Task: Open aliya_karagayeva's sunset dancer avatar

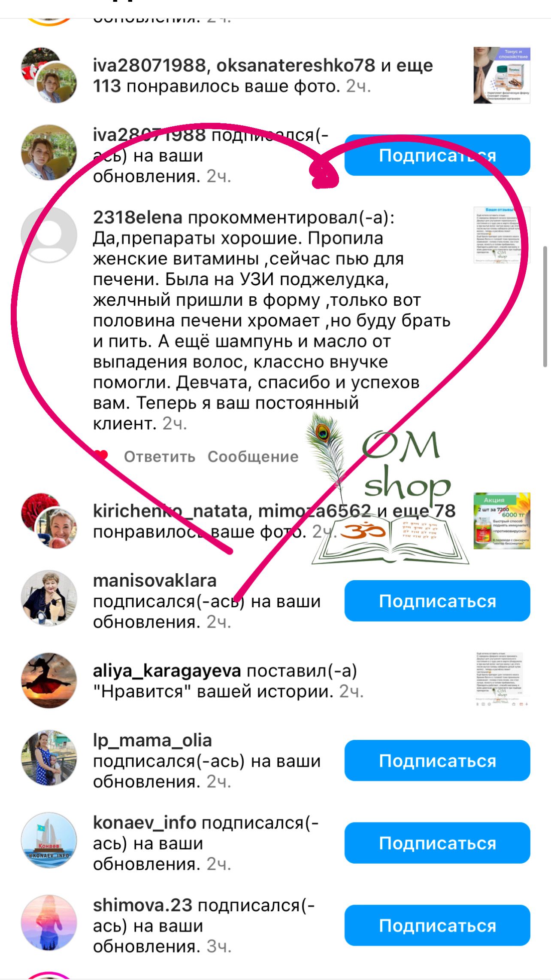Action: (49, 680)
